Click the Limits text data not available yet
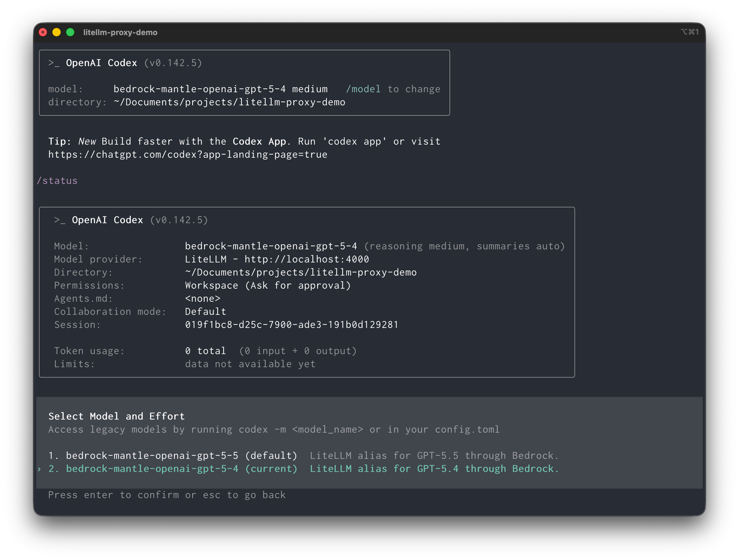 point(250,364)
